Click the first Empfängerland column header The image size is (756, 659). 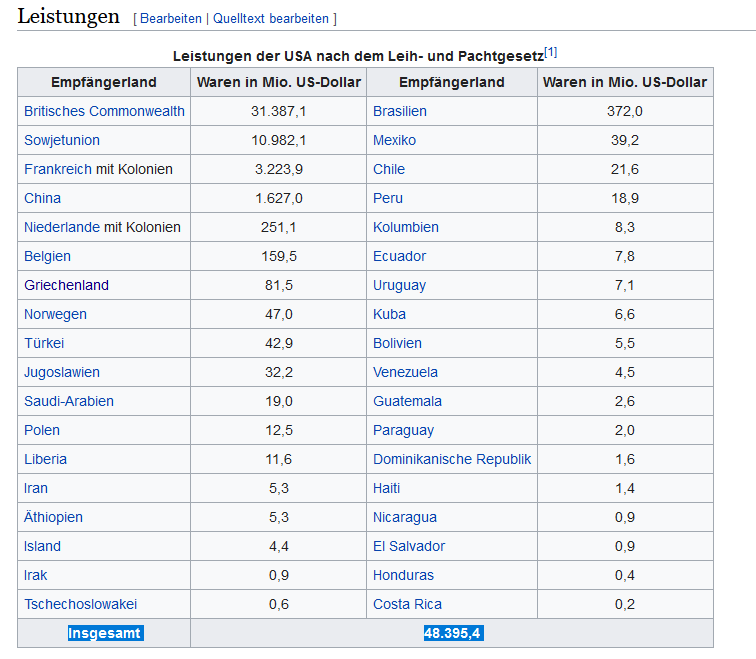[x=104, y=82]
